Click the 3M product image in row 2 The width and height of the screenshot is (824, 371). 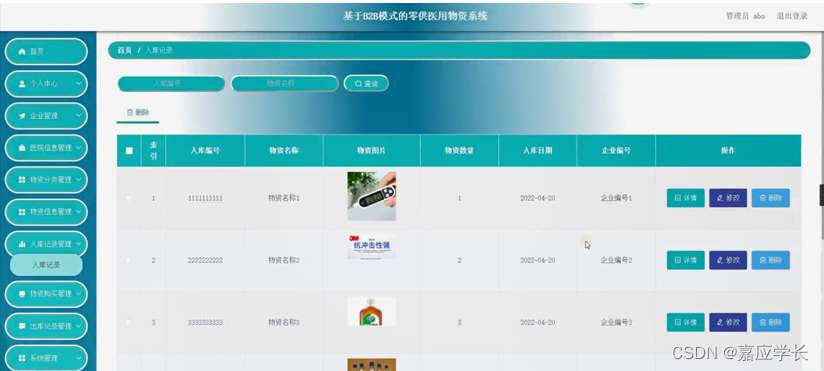point(372,246)
